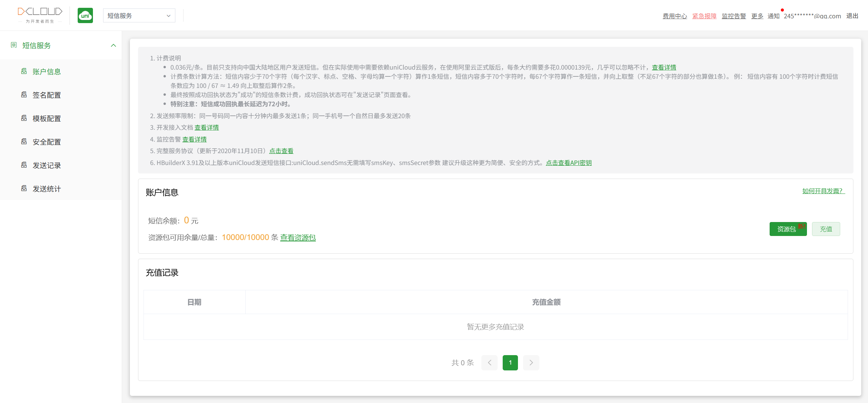Viewport: 868px width, 403px height.
Task: Click the icon beside 签名配置
Action: (24, 95)
